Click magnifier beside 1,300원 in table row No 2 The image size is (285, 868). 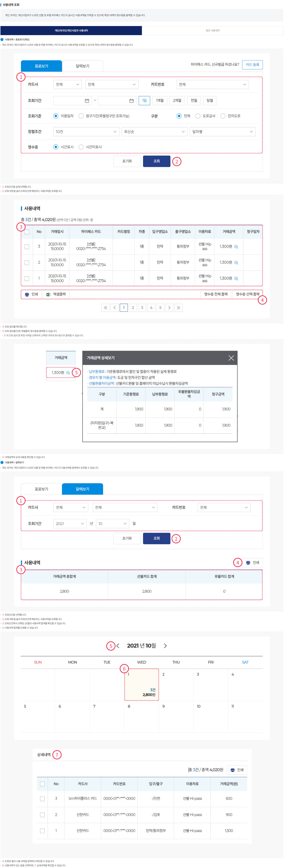(236, 262)
